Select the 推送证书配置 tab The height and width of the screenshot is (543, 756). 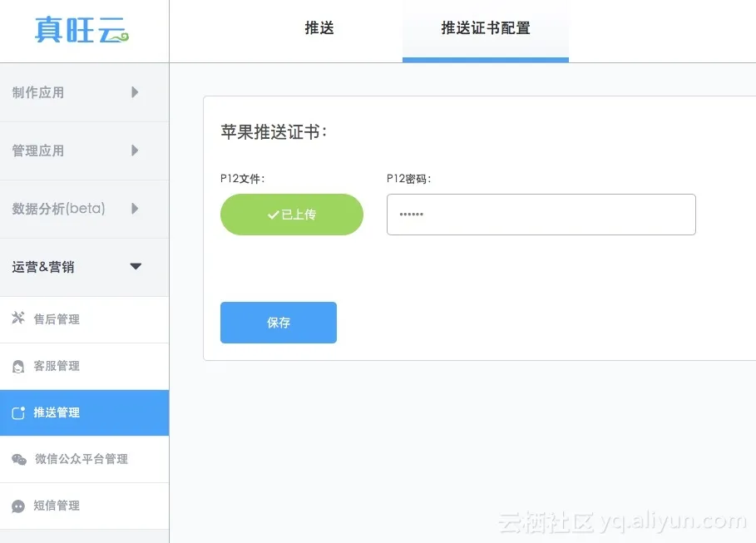coord(486,31)
